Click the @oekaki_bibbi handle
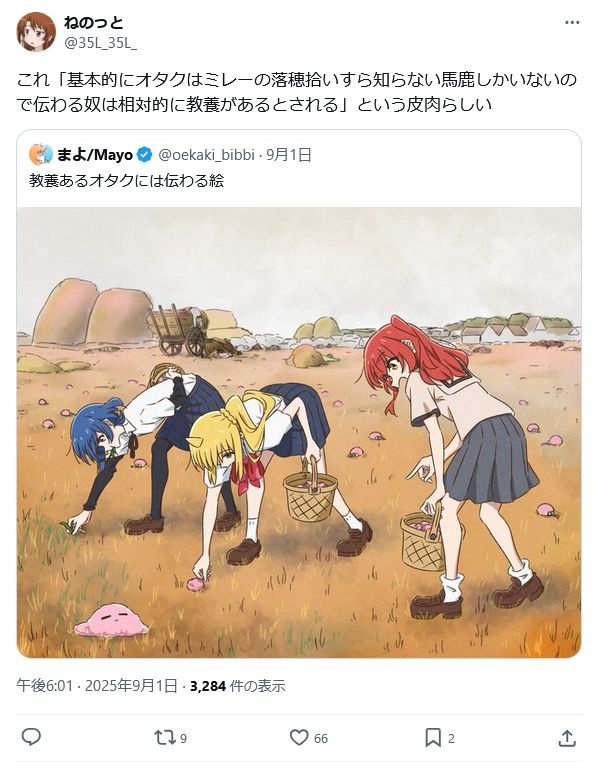The width and height of the screenshot is (598, 762). [x=206, y=155]
